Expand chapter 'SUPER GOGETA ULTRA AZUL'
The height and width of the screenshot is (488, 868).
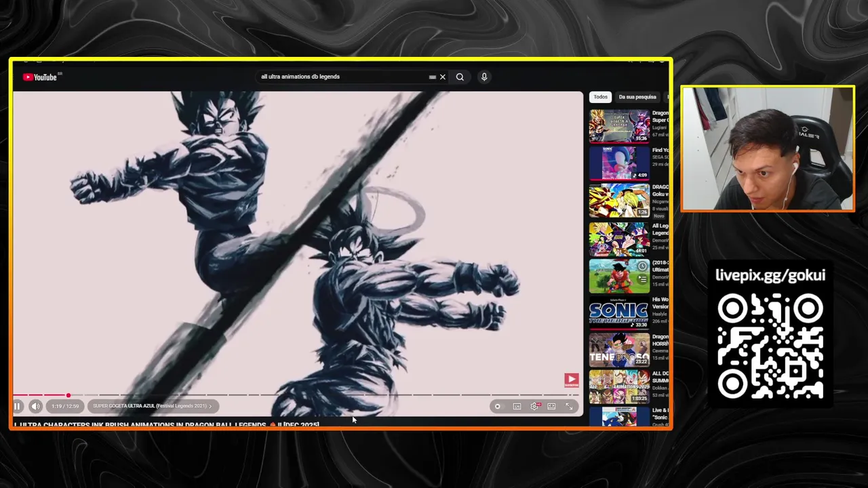coord(153,406)
